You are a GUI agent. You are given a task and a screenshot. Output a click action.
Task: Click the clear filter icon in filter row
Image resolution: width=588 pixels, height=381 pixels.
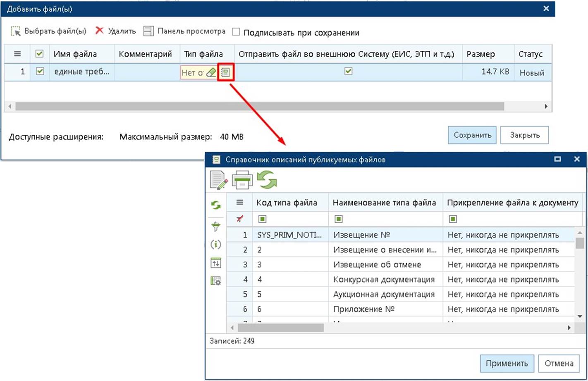tap(239, 219)
